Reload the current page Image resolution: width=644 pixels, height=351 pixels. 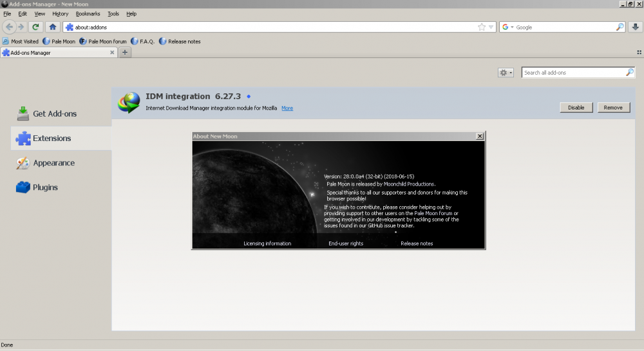click(x=36, y=27)
